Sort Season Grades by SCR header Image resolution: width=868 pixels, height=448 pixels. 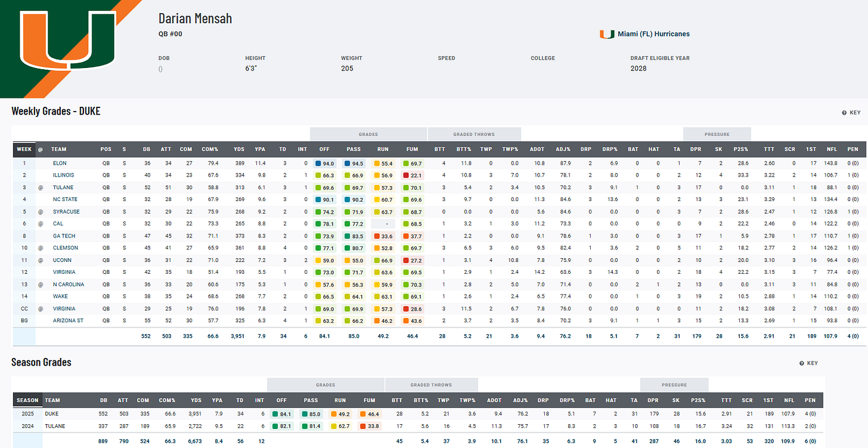point(747,400)
